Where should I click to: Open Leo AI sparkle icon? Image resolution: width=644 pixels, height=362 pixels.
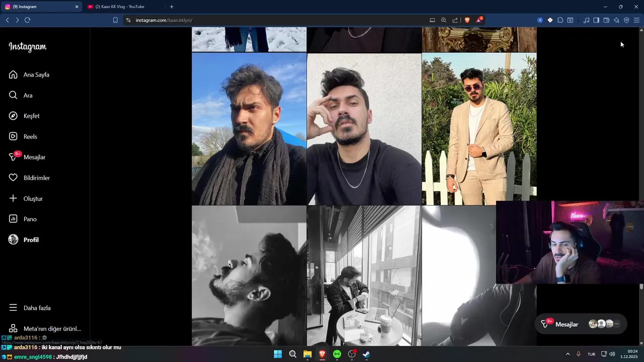pos(616,20)
